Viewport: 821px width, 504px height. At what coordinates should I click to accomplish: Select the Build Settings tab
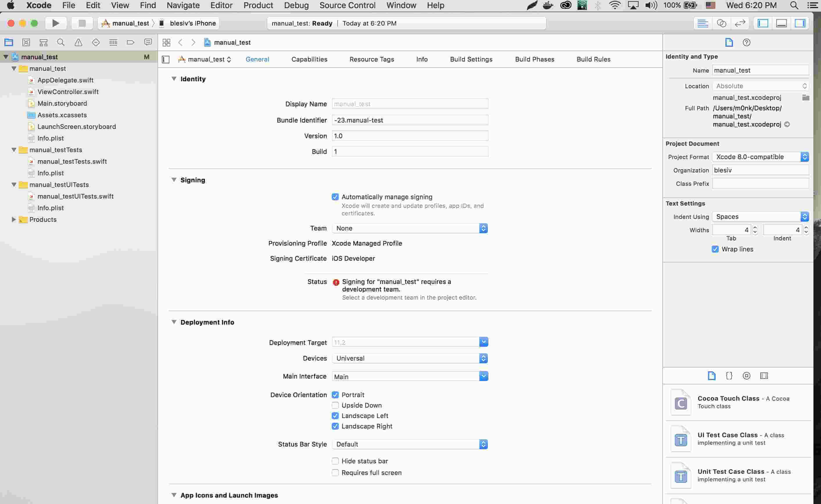click(471, 59)
